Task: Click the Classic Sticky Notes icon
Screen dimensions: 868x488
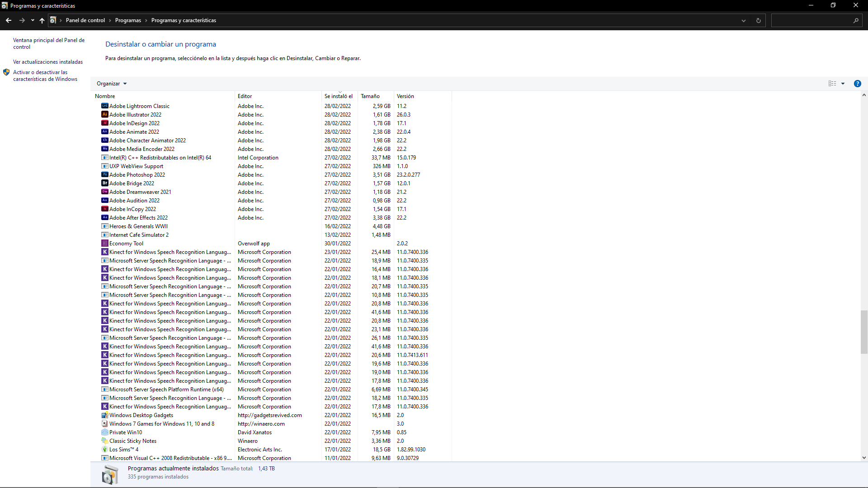Action: click(x=105, y=441)
